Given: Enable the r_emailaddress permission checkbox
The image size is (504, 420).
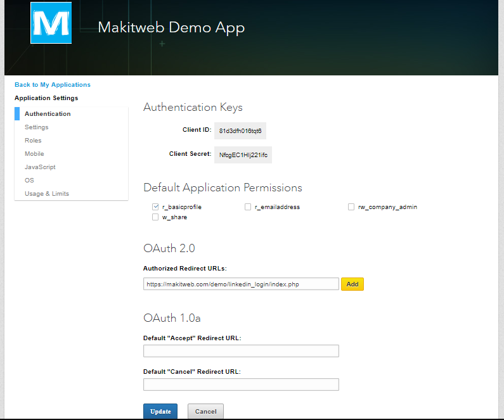Looking at the screenshot, I should point(248,207).
